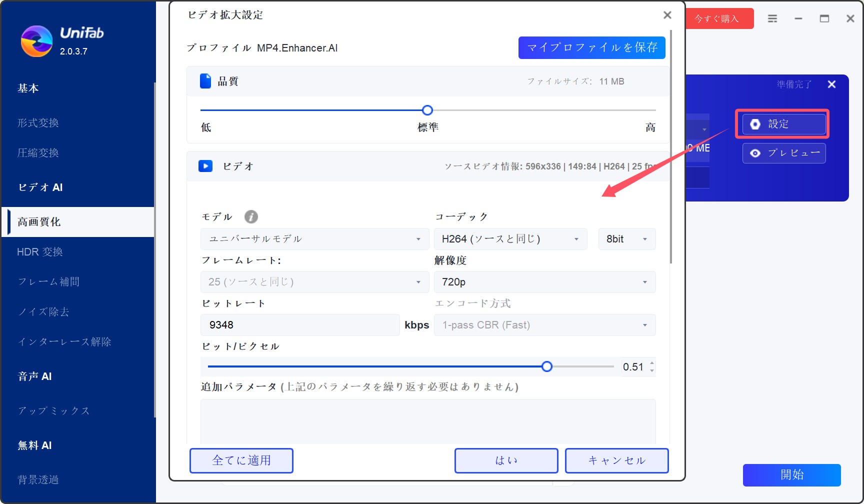The image size is (864, 504).
Task: Start processing with the 開始 button
Action: tap(791, 475)
